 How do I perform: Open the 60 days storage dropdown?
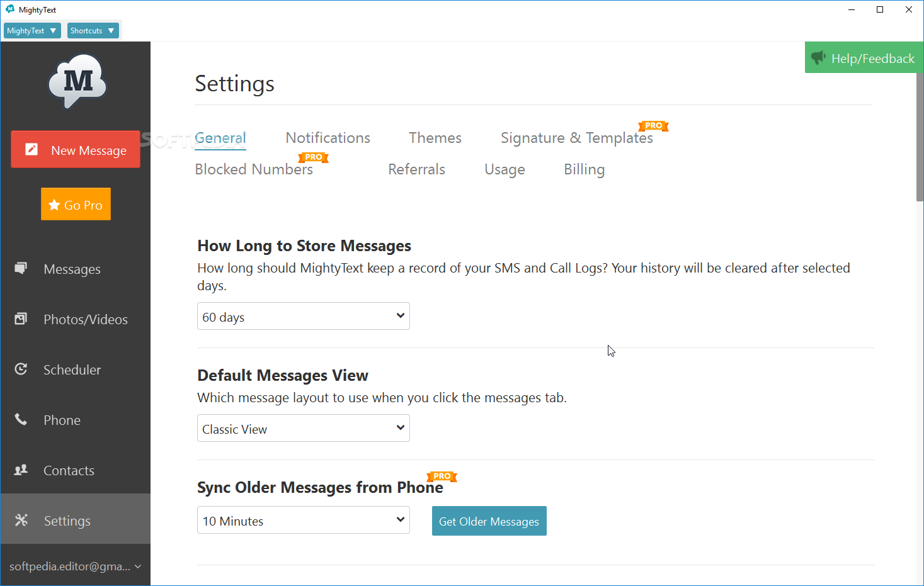[x=304, y=316]
